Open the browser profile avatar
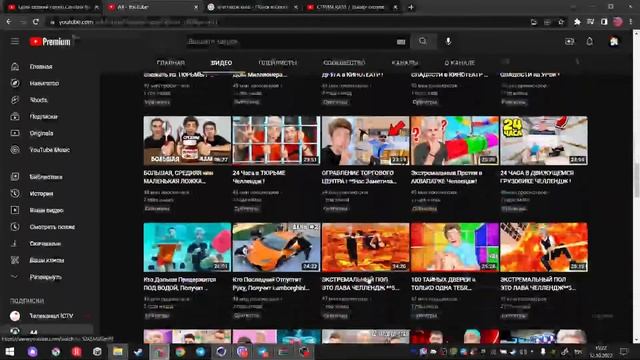640x360 pixels. point(618,22)
